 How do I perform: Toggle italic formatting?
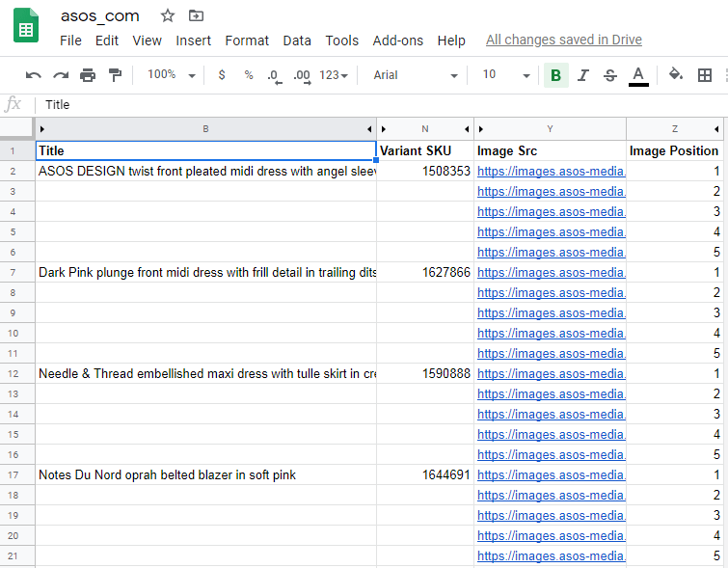(583, 75)
